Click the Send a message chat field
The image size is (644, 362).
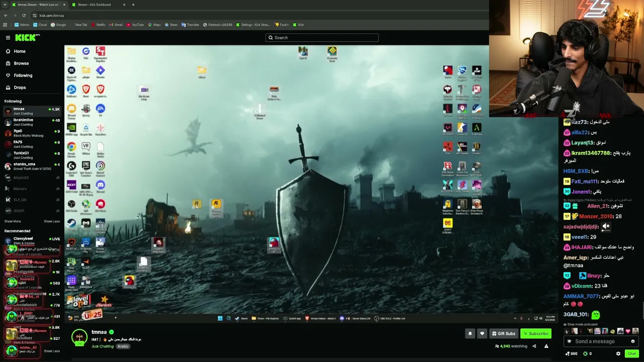tap(601, 341)
